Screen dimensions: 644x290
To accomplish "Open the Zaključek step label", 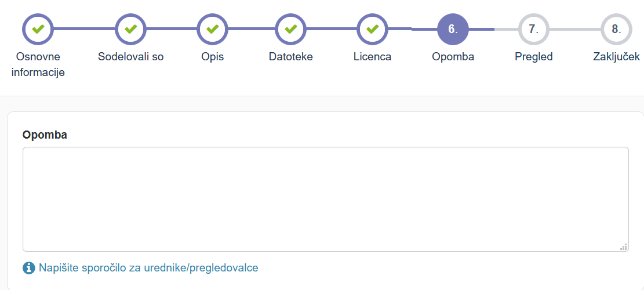I will 617,57.
